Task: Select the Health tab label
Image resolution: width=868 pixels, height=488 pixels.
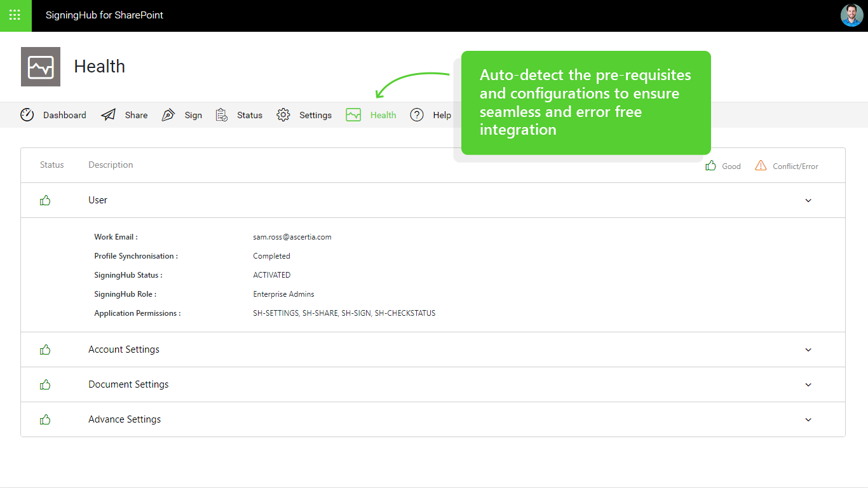Action: (x=383, y=115)
